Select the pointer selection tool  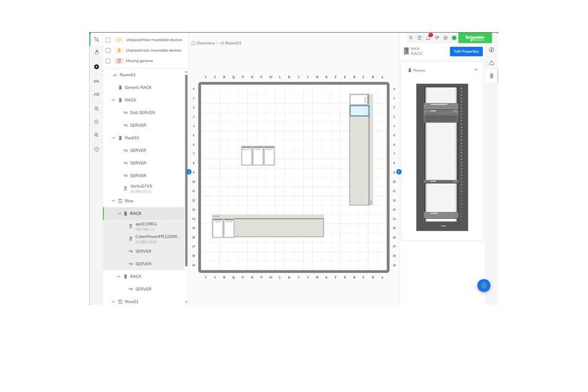pyautogui.click(x=96, y=39)
